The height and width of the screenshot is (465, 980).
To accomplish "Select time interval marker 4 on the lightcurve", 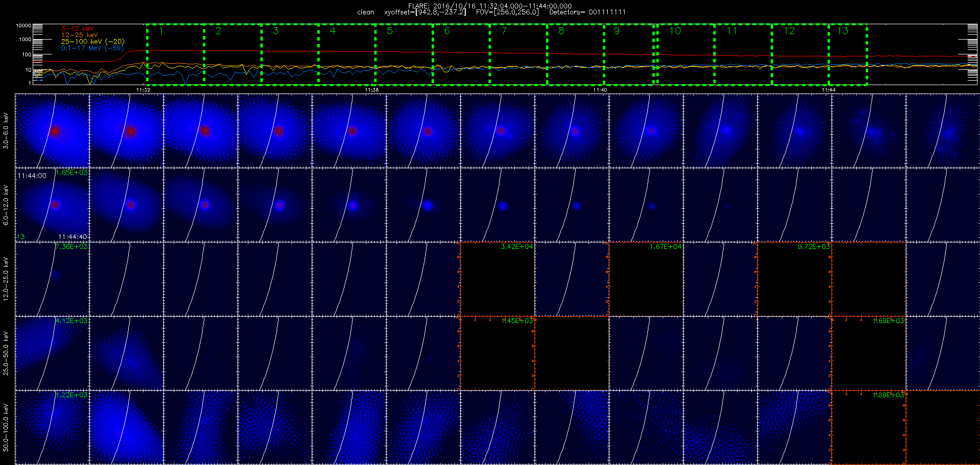I will coord(333,31).
